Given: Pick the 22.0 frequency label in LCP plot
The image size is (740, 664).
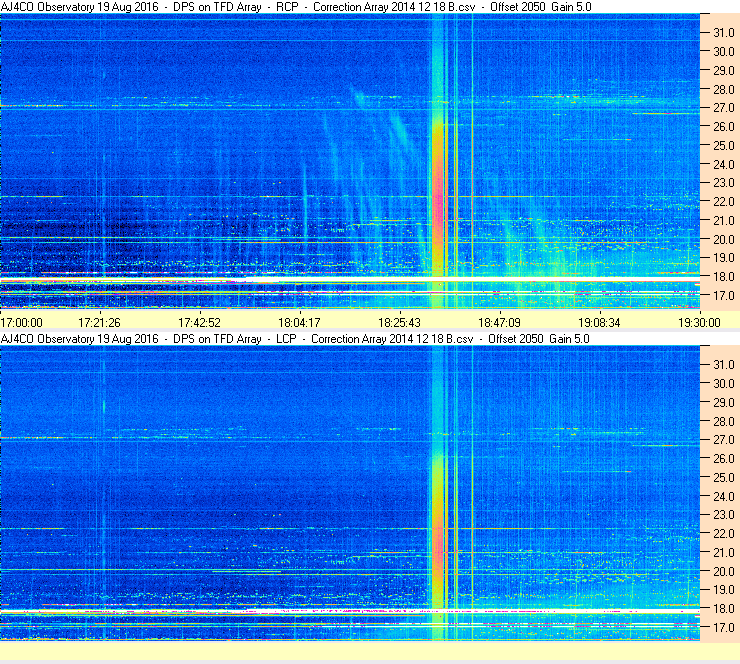Looking at the screenshot, I should (724, 534).
